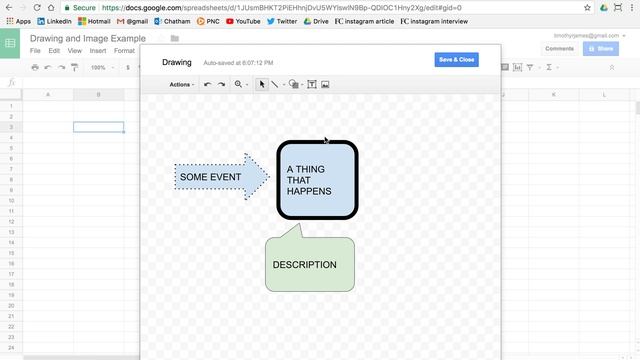640x360 pixels.
Task: Click the spreadsheet title Drawing and Image Example
Action: pyautogui.click(x=88, y=38)
